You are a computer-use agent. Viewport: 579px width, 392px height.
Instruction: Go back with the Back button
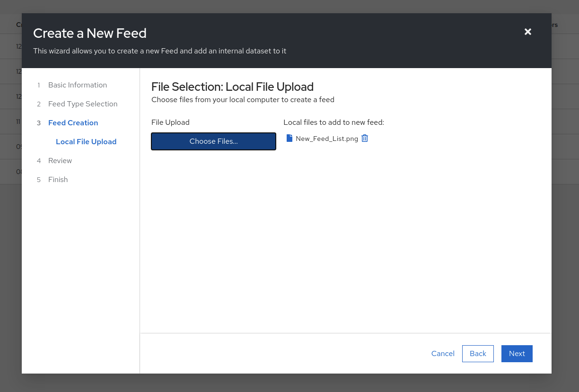click(478, 354)
